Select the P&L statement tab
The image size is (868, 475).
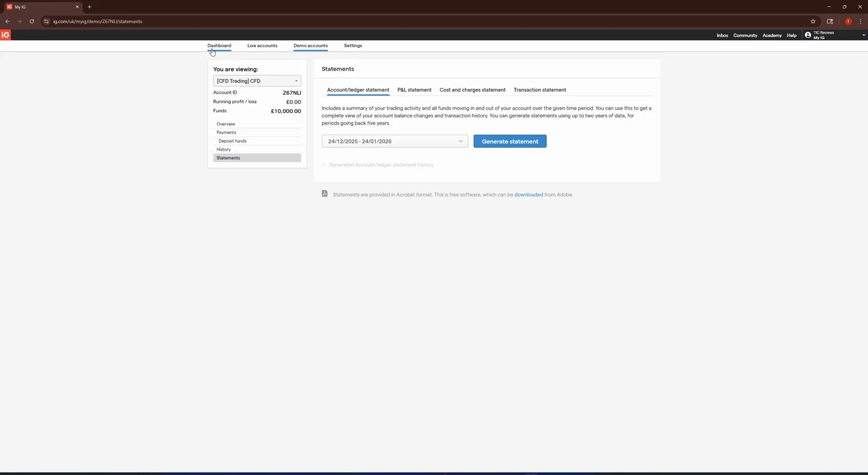(414, 90)
